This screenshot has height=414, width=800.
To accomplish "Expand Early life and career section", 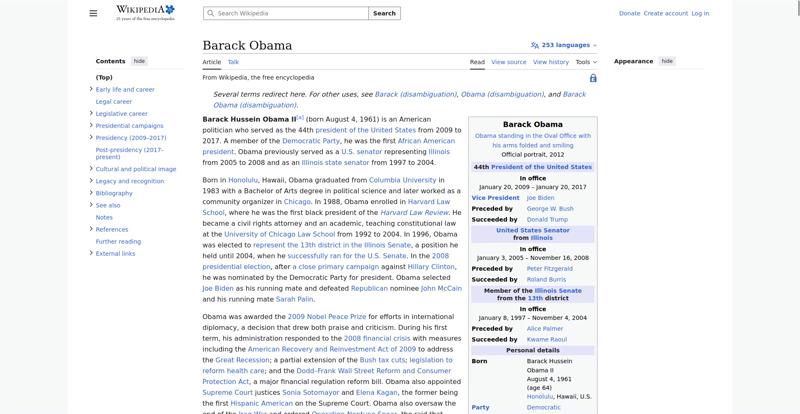I will point(91,89).
